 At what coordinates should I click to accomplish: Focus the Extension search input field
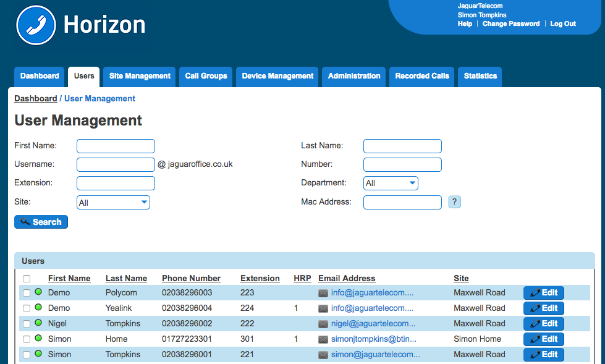[x=116, y=183]
